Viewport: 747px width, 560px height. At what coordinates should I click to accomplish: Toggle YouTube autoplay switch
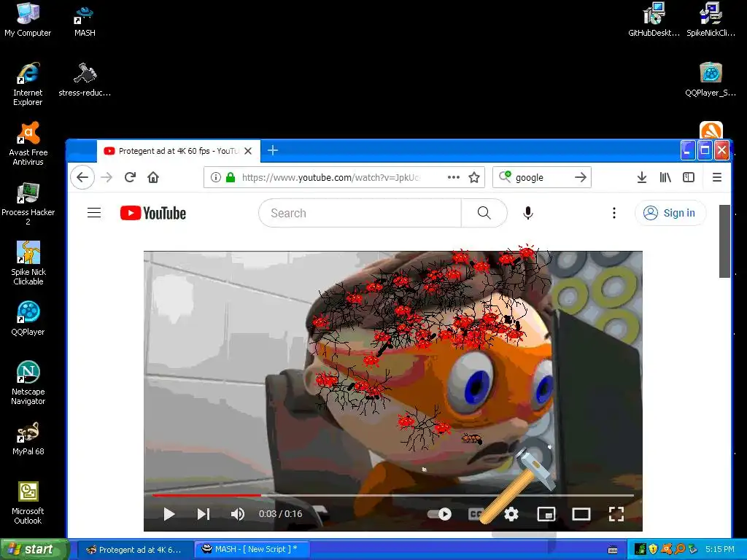(x=440, y=514)
